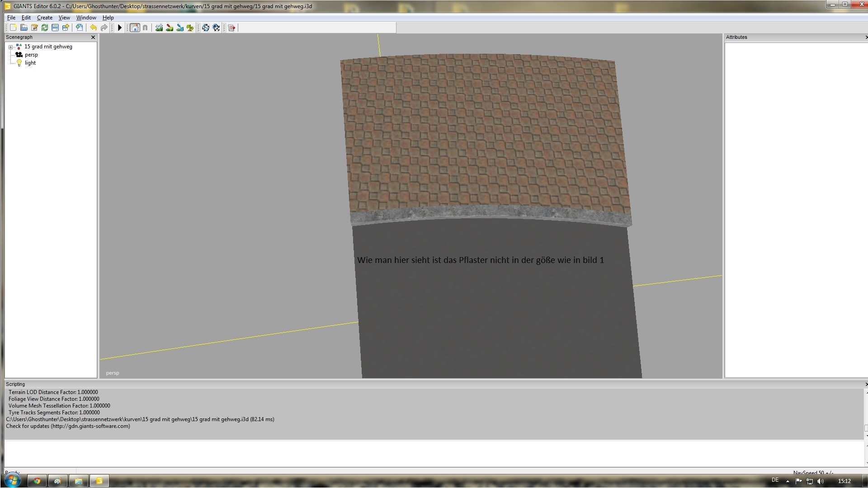The height and width of the screenshot is (488, 868).
Task: Open the Create menu
Action: coord(45,18)
